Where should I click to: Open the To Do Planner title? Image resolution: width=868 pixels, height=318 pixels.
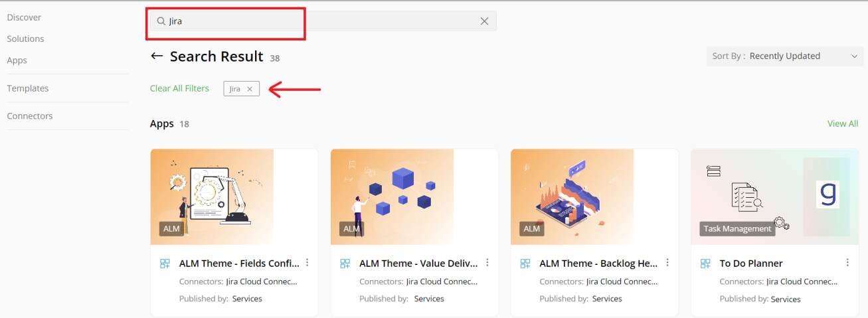click(751, 264)
